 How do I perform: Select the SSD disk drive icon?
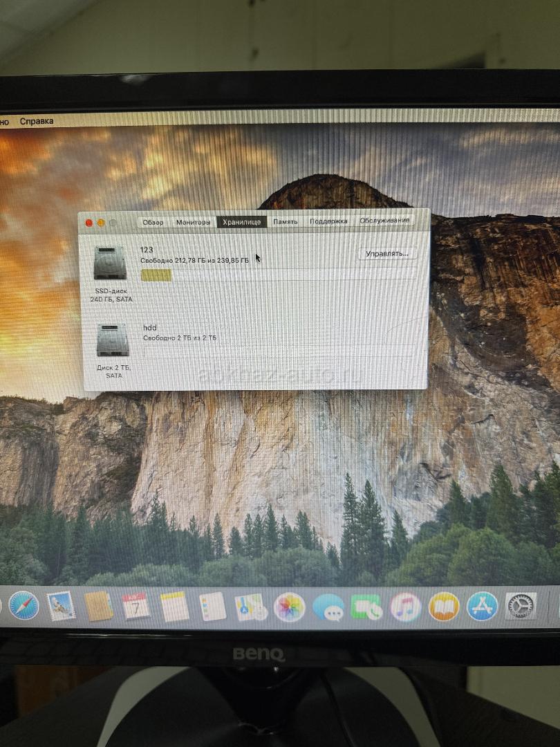110,263
